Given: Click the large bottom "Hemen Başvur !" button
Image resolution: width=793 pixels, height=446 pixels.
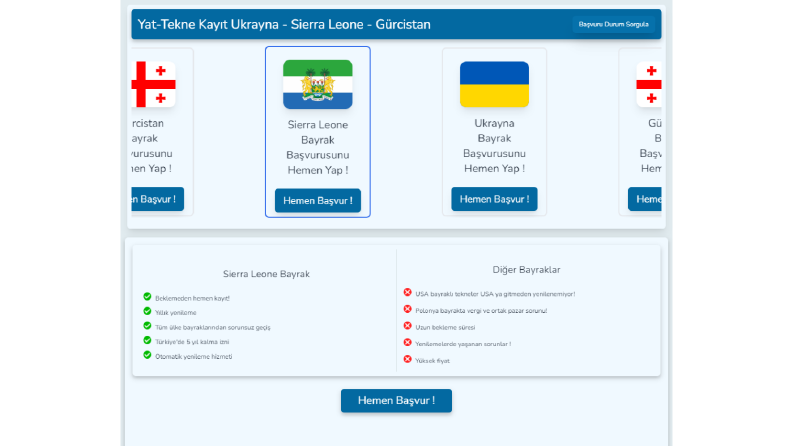Looking at the screenshot, I should [x=396, y=400].
